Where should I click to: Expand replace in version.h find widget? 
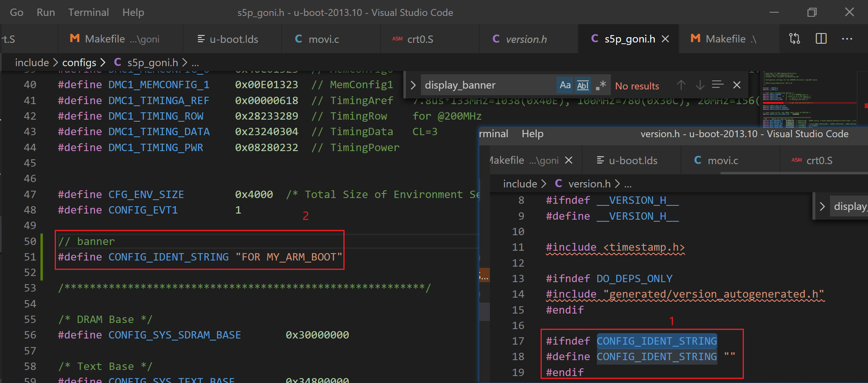pos(822,206)
